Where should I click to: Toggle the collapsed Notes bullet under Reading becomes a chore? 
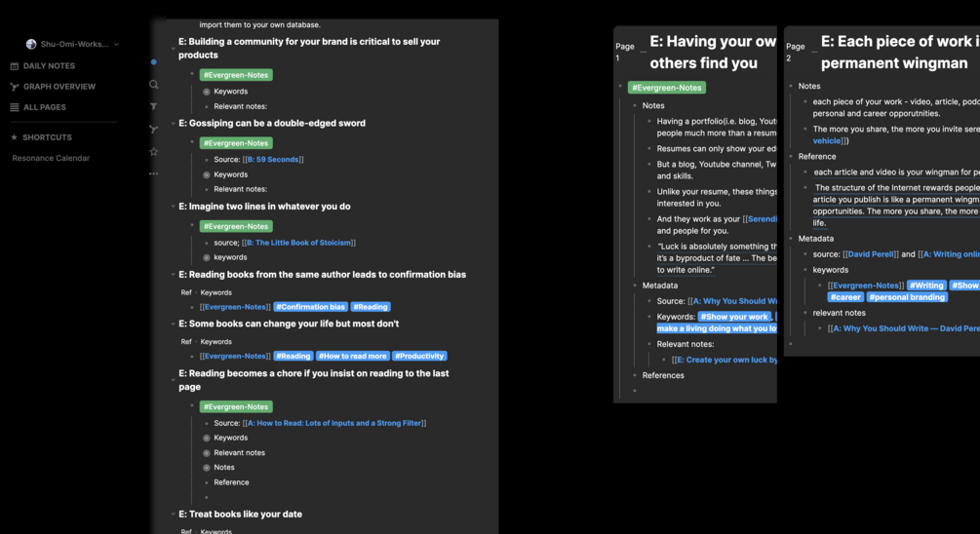coord(207,468)
